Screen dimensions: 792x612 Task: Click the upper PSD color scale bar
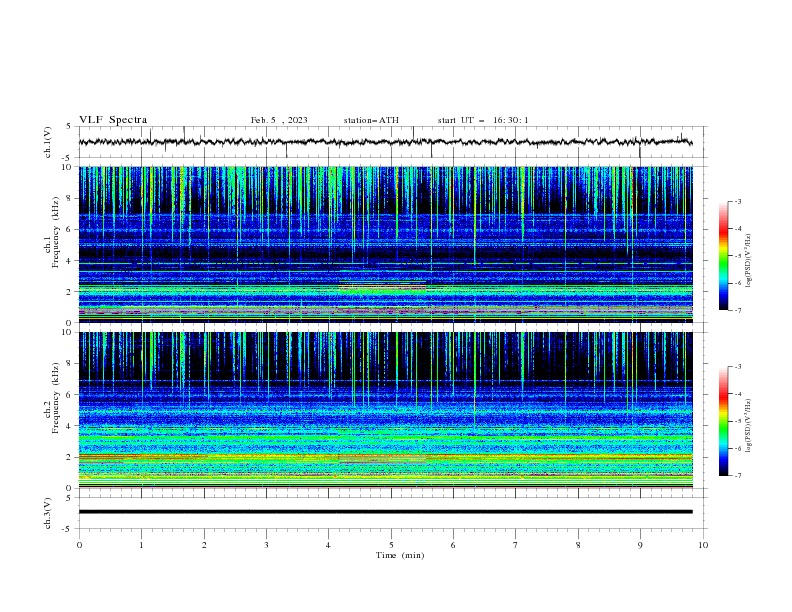pos(723,256)
